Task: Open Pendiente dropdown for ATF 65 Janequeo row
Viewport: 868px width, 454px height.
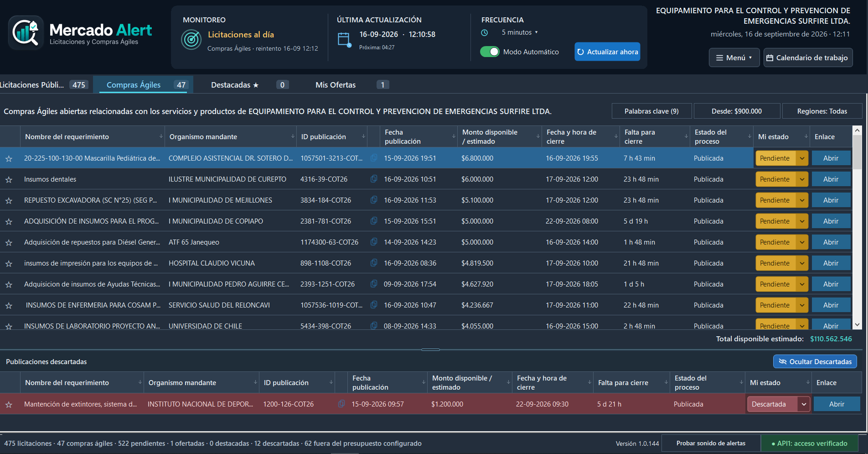Action: pos(802,242)
